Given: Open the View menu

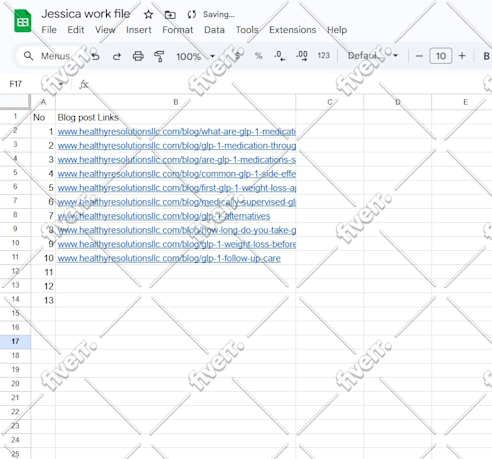Looking at the screenshot, I should [x=105, y=30].
